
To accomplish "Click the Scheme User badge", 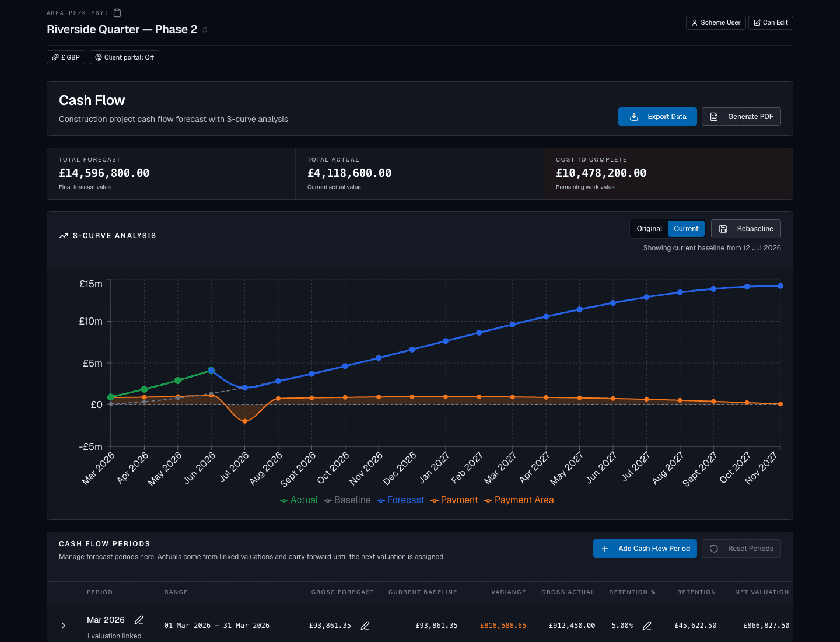I will (716, 23).
